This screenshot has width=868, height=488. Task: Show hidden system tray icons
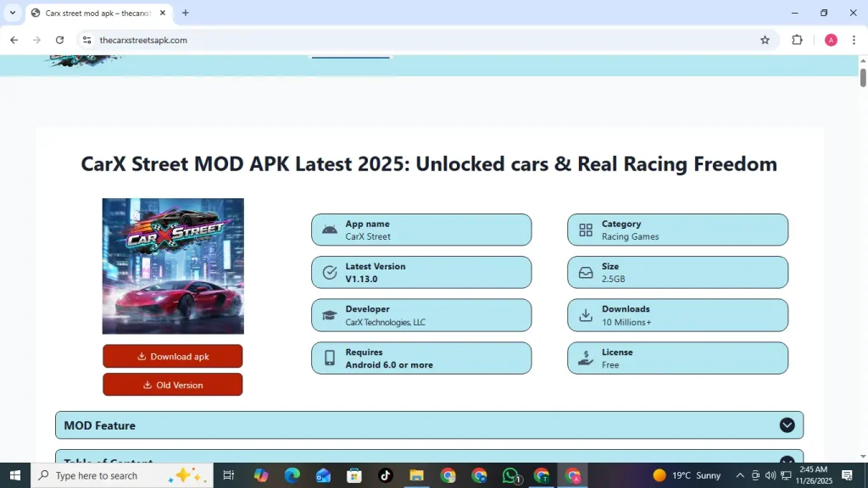click(x=740, y=475)
